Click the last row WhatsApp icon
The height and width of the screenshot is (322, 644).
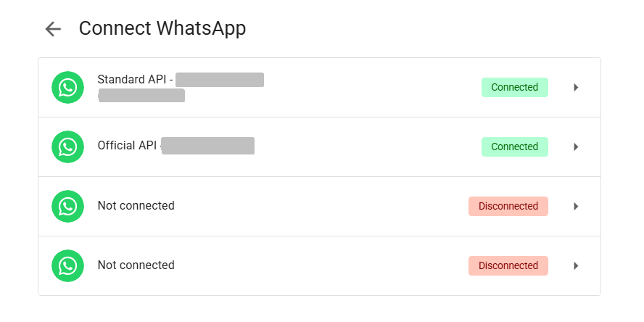[x=67, y=266]
